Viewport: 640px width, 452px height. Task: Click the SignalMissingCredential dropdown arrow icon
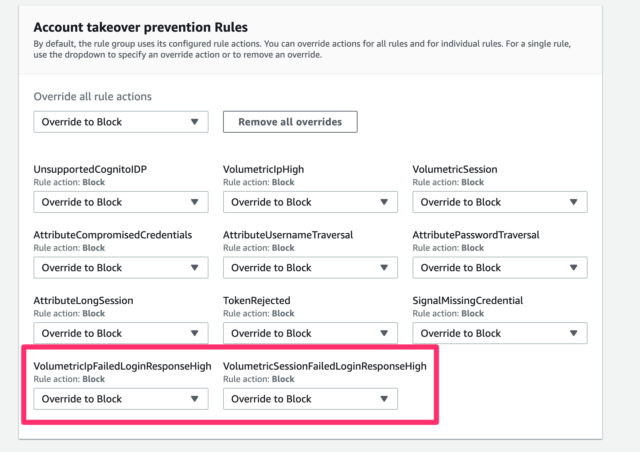[x=573, y=333]
